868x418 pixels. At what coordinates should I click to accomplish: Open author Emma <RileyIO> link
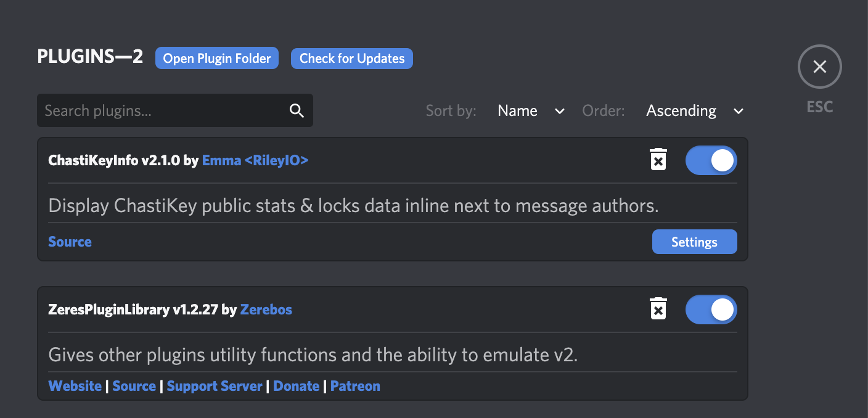255,160
